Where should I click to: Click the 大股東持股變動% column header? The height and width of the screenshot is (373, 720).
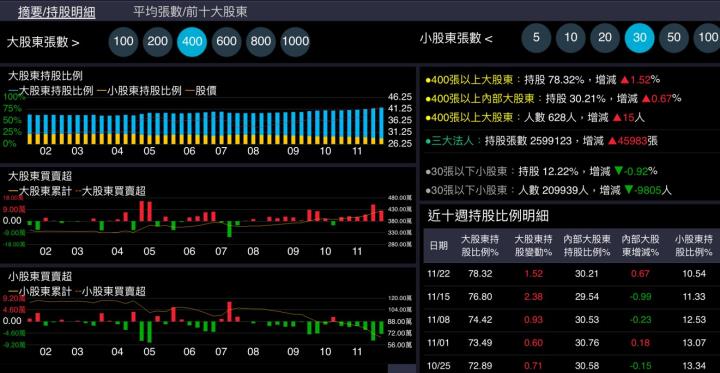[533, 246]
